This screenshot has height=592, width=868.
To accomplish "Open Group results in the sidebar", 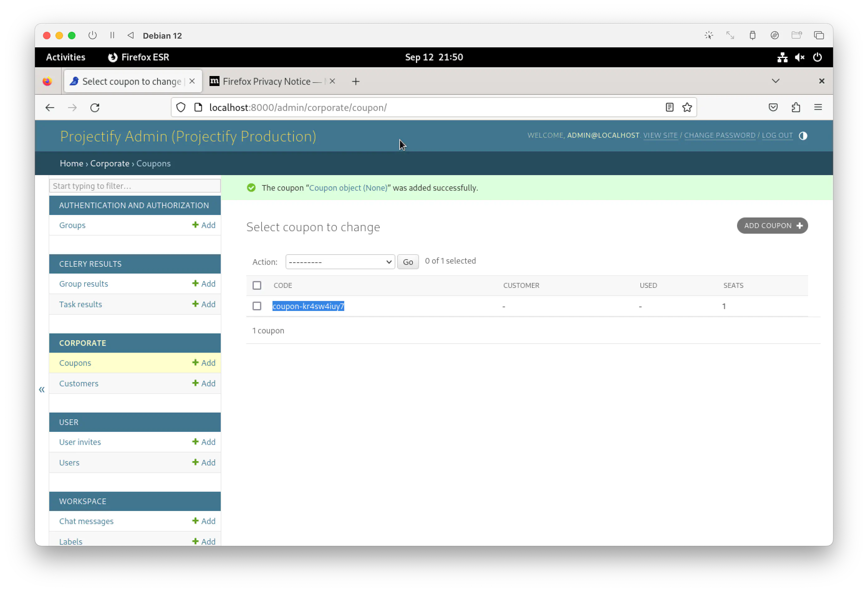I will tap(83, 284).
